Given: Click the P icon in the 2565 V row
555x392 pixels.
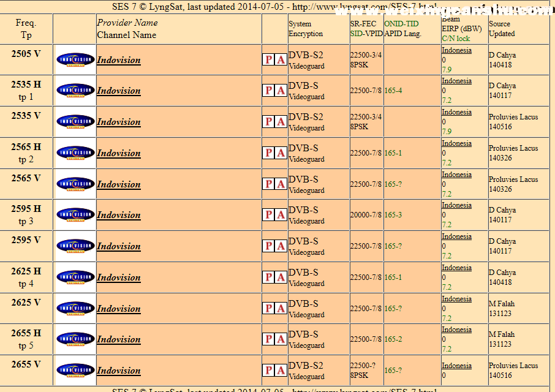Looking at the screenshot, I should [x=269, y=184].
